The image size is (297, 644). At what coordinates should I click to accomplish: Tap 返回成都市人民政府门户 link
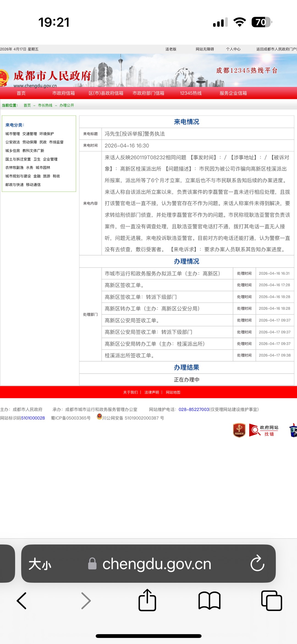[x=276, y=49]
